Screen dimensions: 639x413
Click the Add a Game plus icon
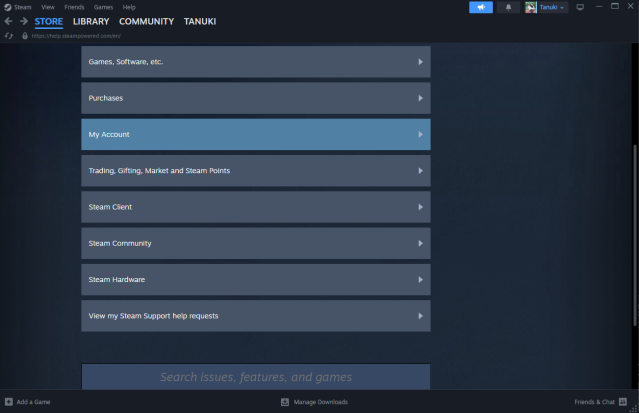pyautogui.click(x=9, y=402)
